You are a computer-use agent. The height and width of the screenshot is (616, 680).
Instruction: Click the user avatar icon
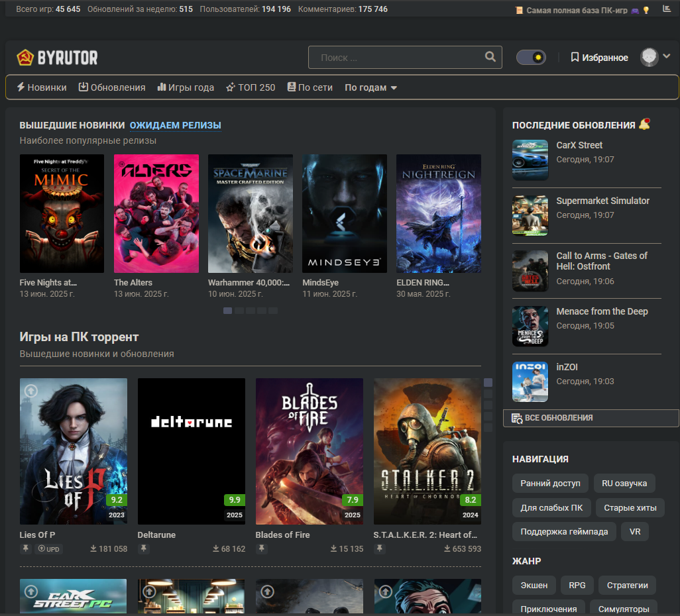tap(650, 57)
